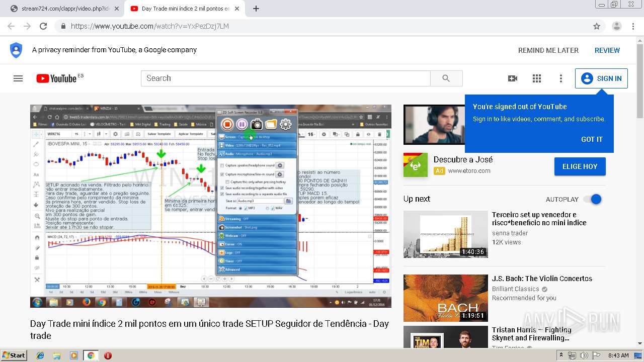Click the privacy reminder shield icon

click(16, 50)
